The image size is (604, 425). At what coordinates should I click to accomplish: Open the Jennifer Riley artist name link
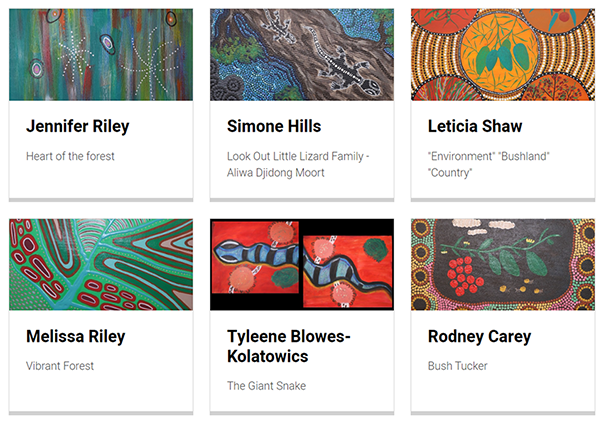coord(77,127)
